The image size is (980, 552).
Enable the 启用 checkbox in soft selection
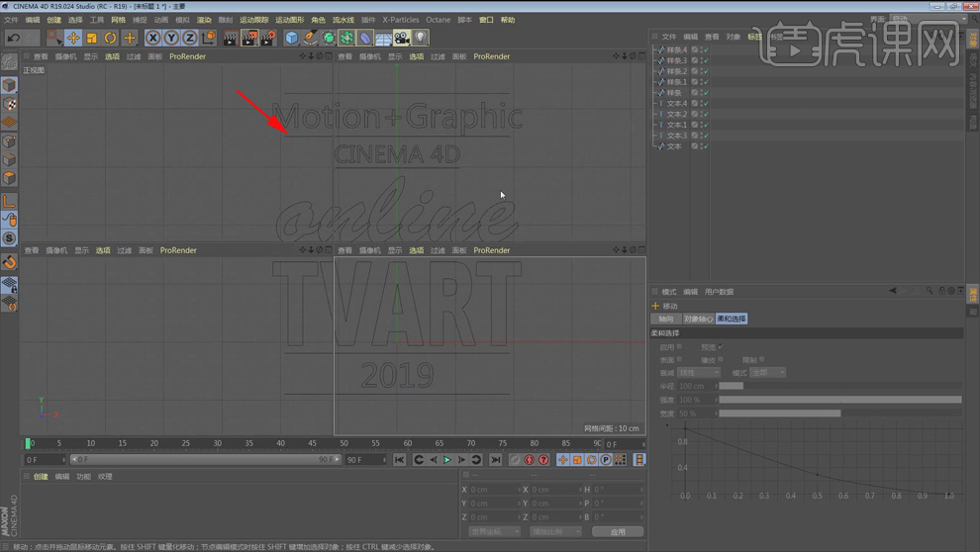pyautogui.click(x=679, y=346)
